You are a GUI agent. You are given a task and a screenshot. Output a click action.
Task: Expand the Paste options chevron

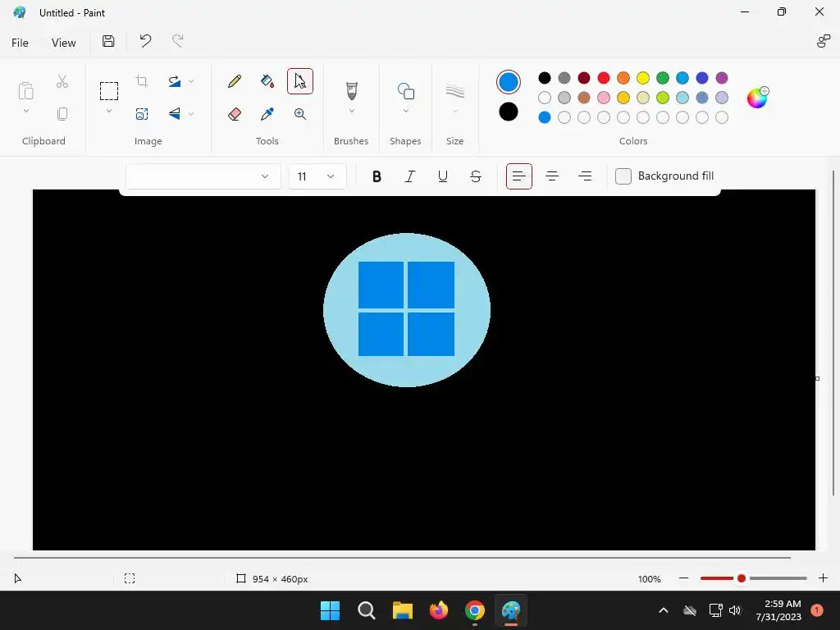25,112
